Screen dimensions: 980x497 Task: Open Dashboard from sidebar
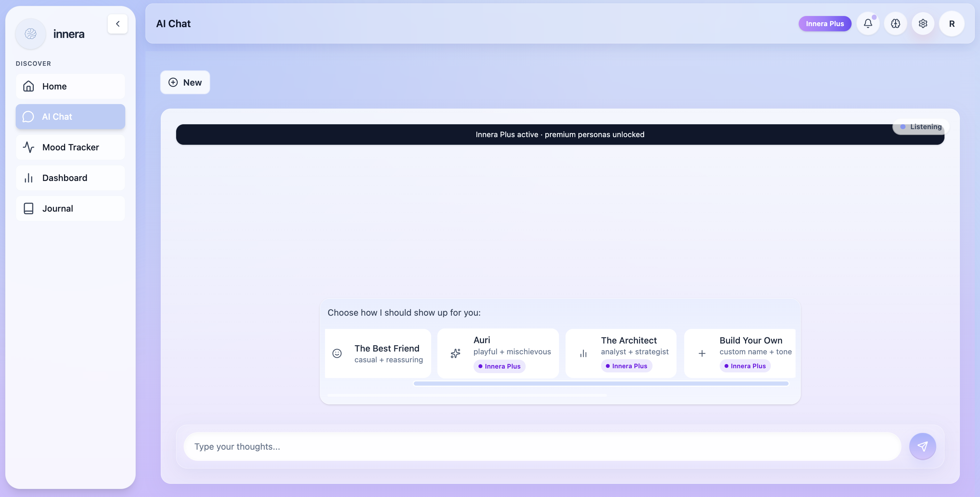(x=70, y=178)
